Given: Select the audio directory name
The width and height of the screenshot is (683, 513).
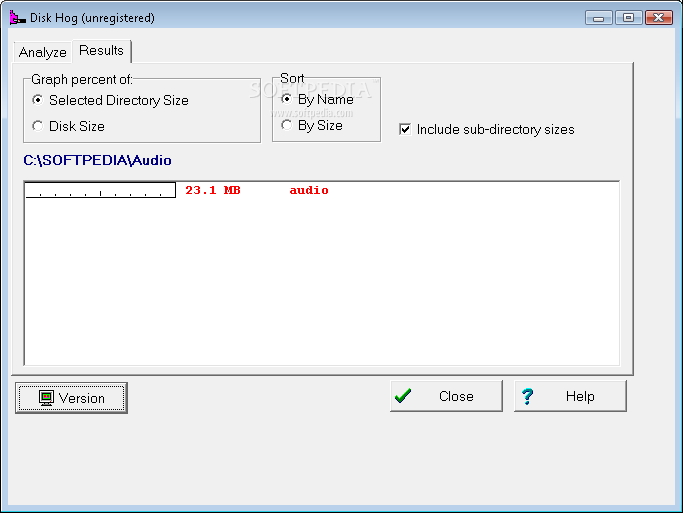Looking at the screenshot, I should pos(309,190).
